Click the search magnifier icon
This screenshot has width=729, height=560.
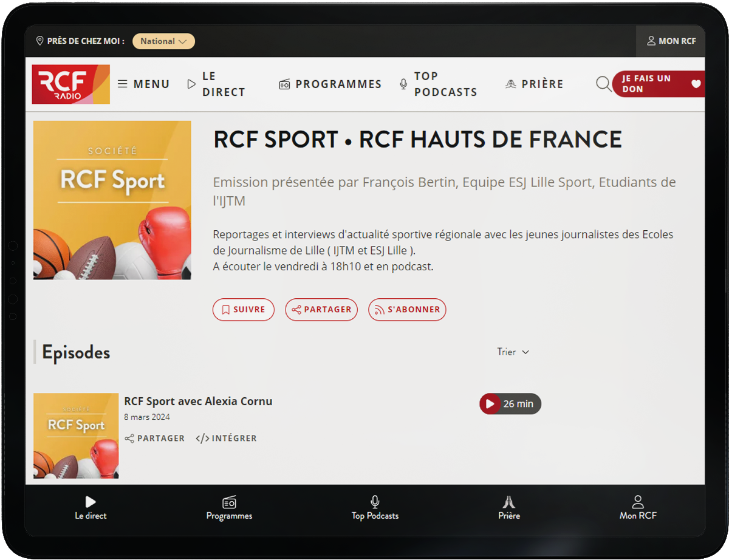click(603, 84)
